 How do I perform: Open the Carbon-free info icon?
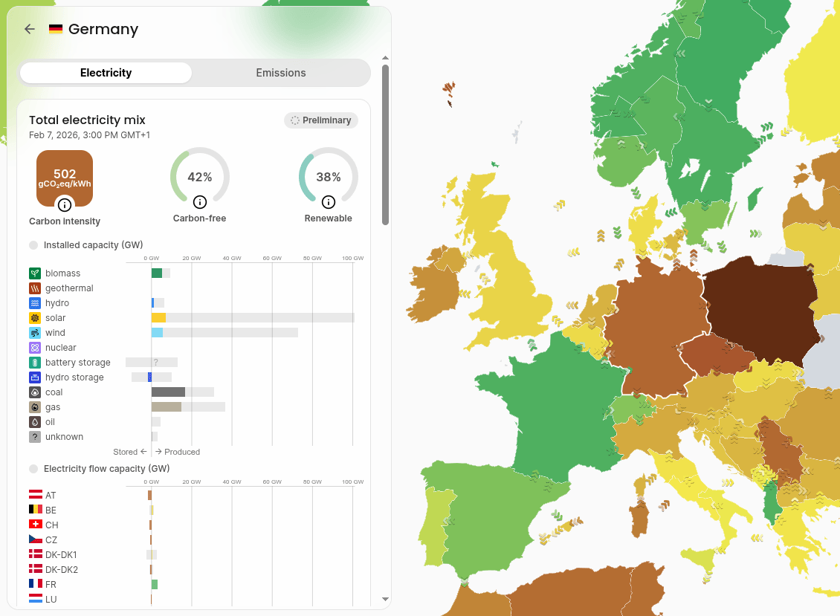pyautogui.click(x=199, y=202)
